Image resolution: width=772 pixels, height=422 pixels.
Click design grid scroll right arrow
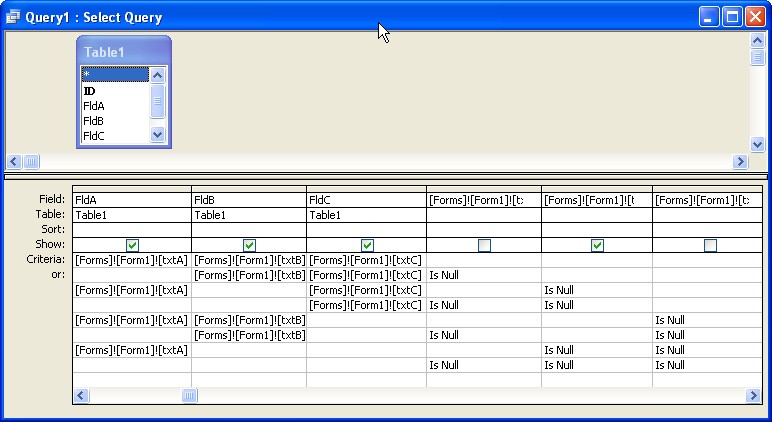click(x=753, y=395)
